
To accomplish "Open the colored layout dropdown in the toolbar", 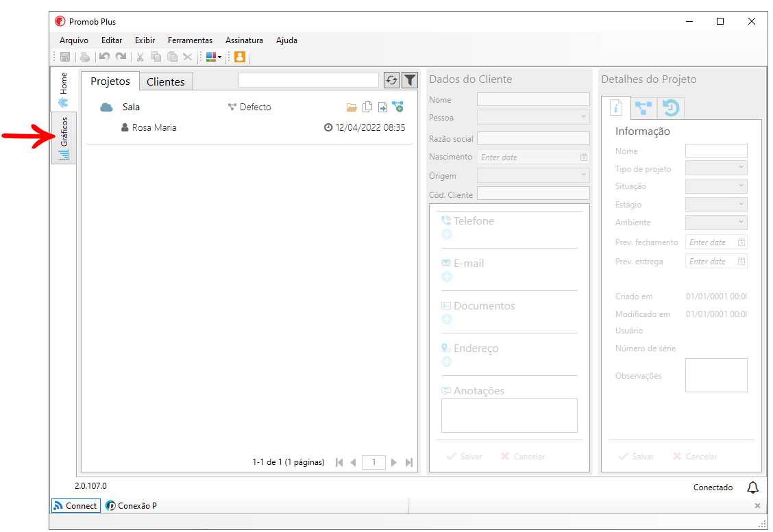I will click(x=213, y=57).
